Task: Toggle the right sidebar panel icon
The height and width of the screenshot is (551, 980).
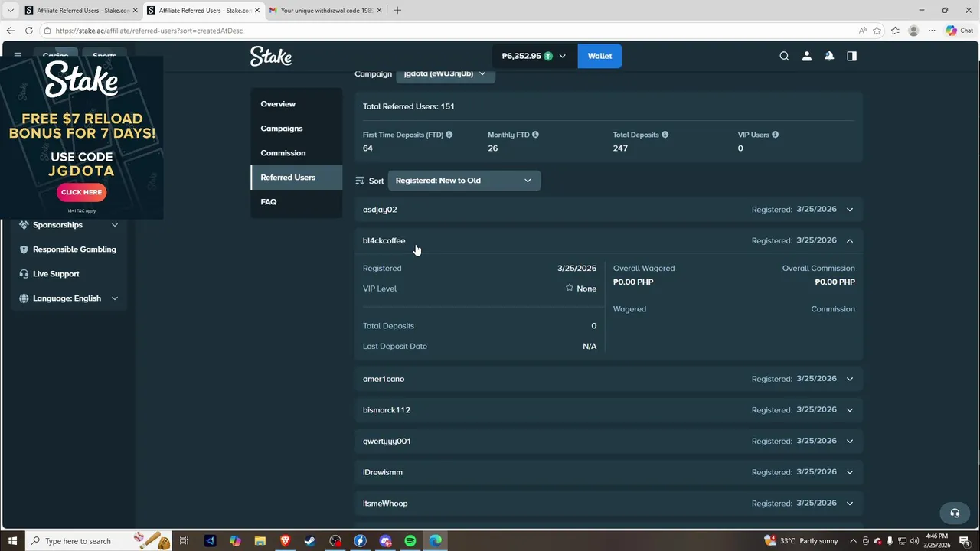Action: (x=851, y=56)
